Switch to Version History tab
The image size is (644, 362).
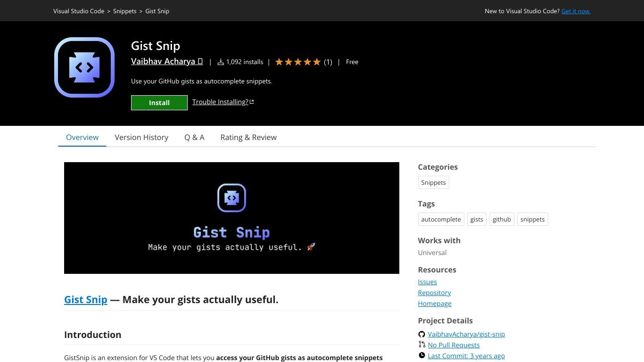pyautogui.click(x=141, y=137)
